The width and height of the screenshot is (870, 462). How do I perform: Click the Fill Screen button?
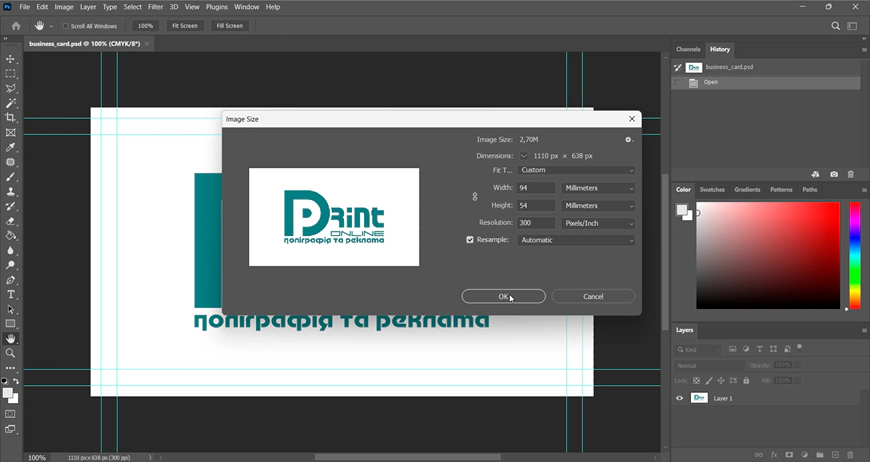tap(230, 26)
